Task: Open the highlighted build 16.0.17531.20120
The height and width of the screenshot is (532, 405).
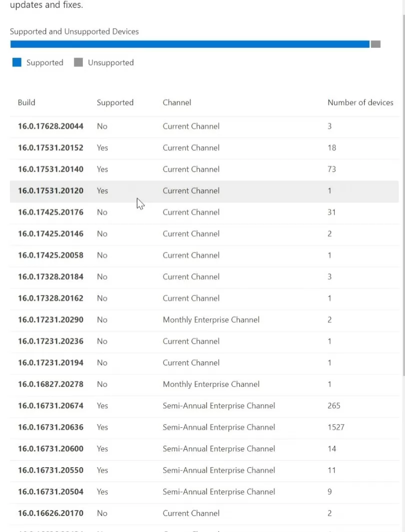Action: [x=50, y=191]
